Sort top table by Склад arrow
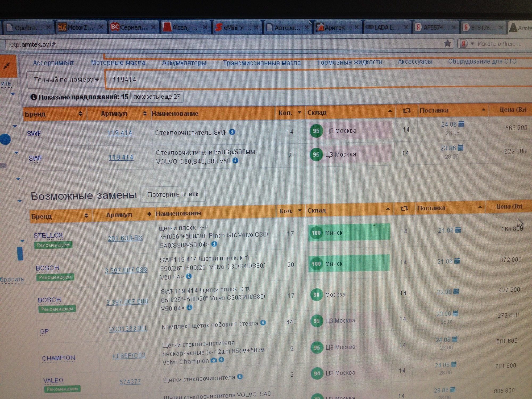This screenshot has height=399, width=532. tap(390, 111)
